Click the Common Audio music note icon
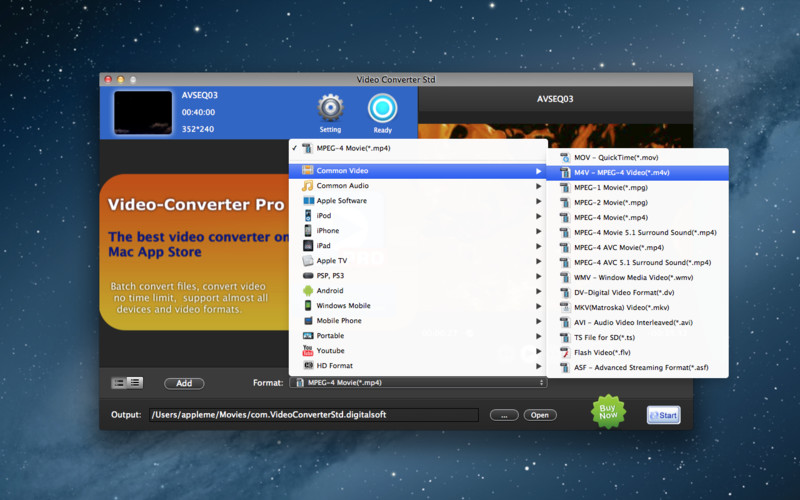Image resolution: width=800 pixels, height=500 pixels. (308, 186)
